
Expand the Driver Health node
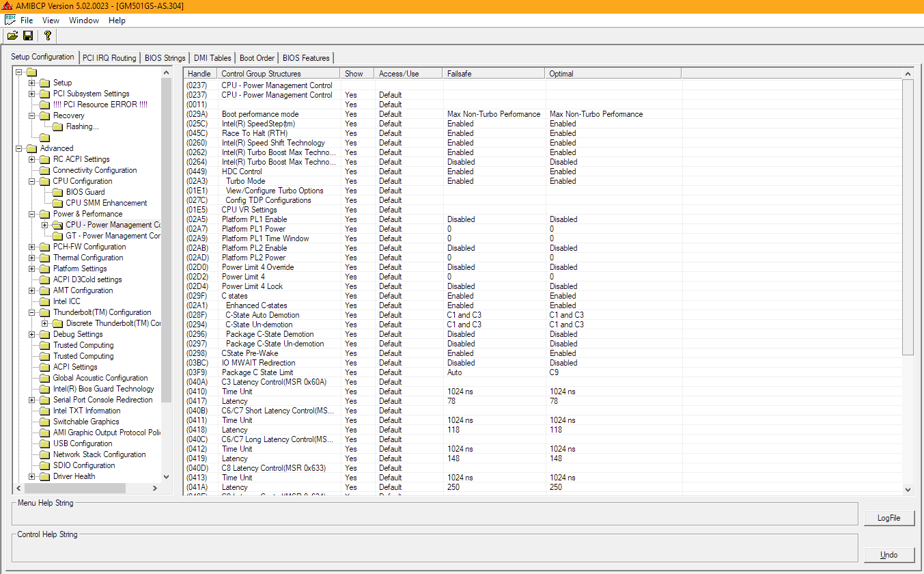coord(31,476)
